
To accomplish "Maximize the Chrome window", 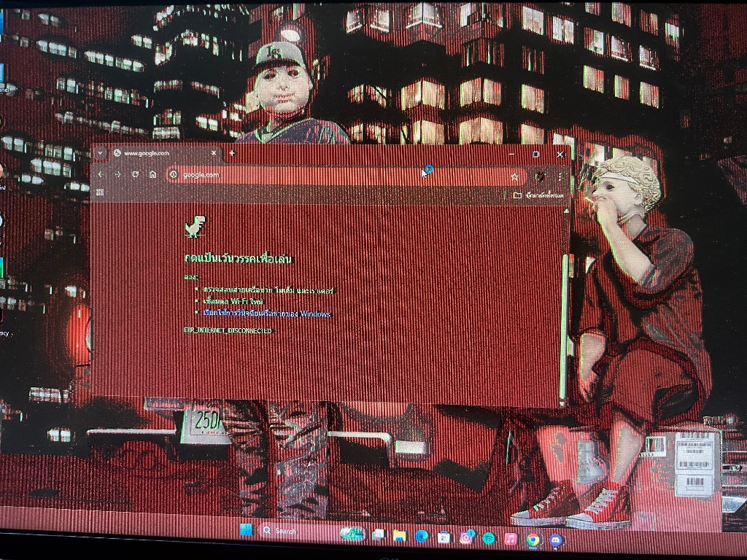I will tap(536, 155).
